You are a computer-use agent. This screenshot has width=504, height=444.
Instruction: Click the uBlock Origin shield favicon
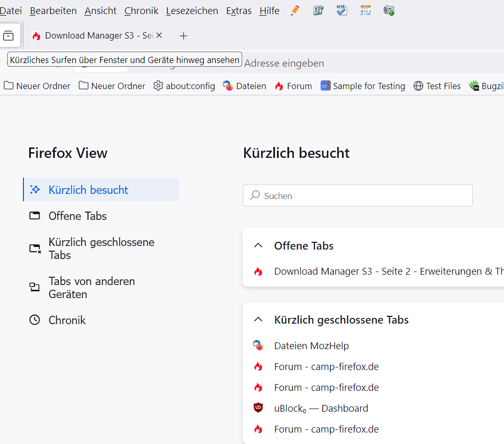pos(258,408)
